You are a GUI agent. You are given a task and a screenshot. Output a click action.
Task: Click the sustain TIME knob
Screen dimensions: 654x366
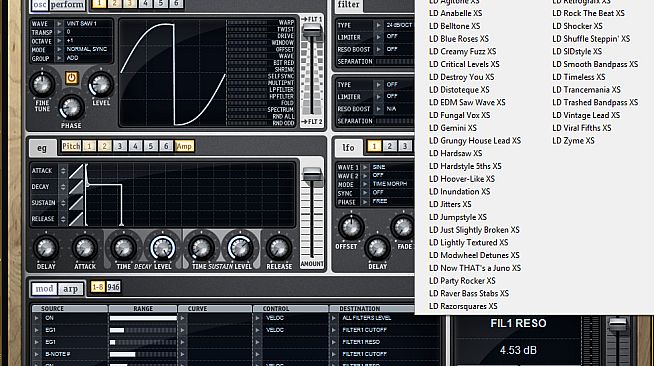click(x=201, y=248)
